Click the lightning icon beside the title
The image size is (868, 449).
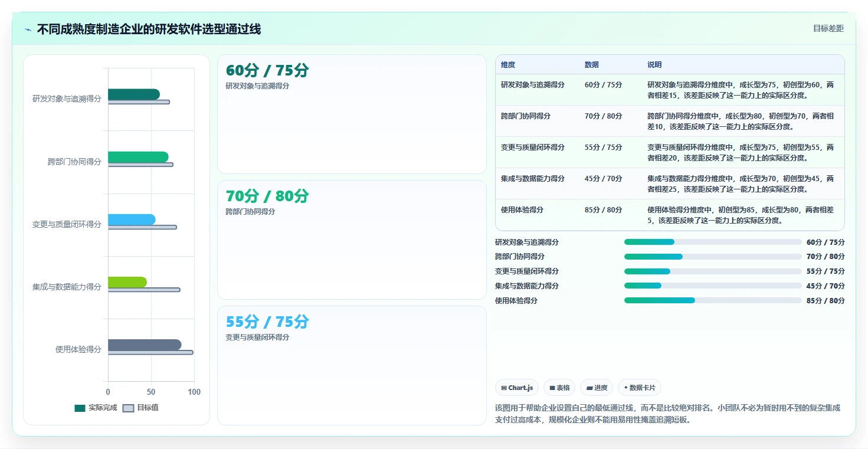point(28,30)
